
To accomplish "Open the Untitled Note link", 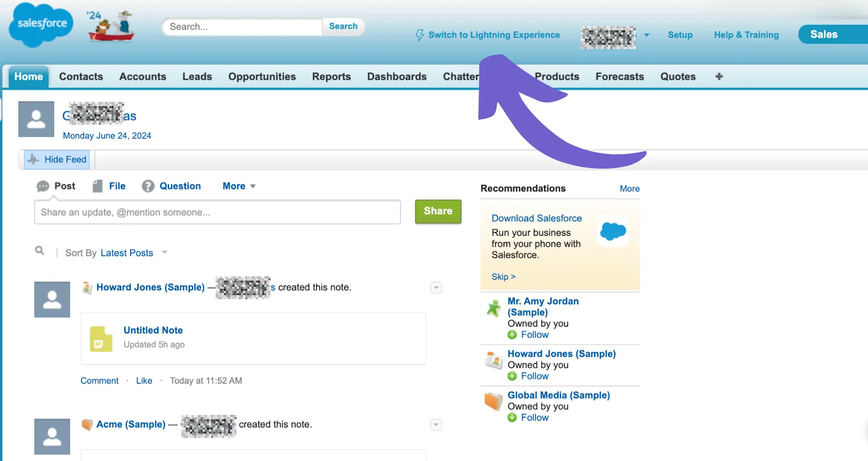I will (153, 330).
